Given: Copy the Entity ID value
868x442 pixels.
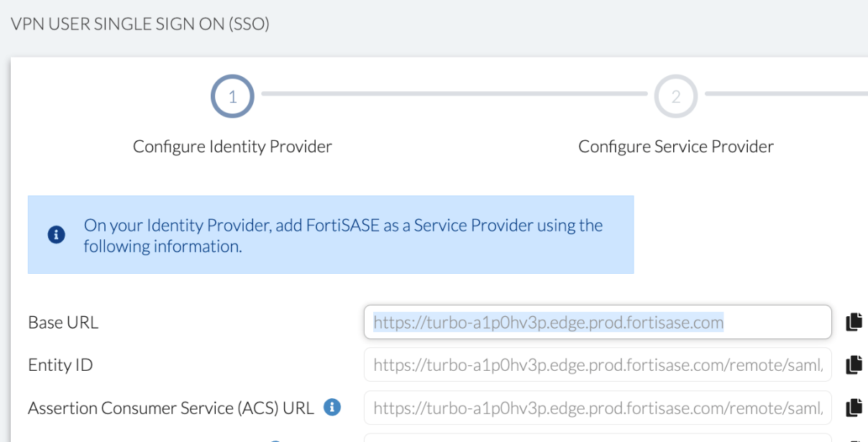Looking at the screenshot, I should pyautogui.click(x=854, y=365).
